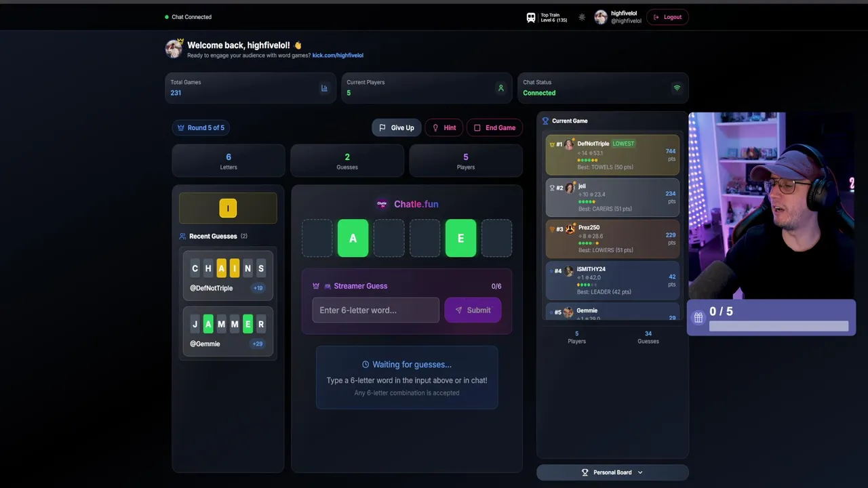Select the Current Game trophy icon

pyautogui.click(x=545, y=121)
